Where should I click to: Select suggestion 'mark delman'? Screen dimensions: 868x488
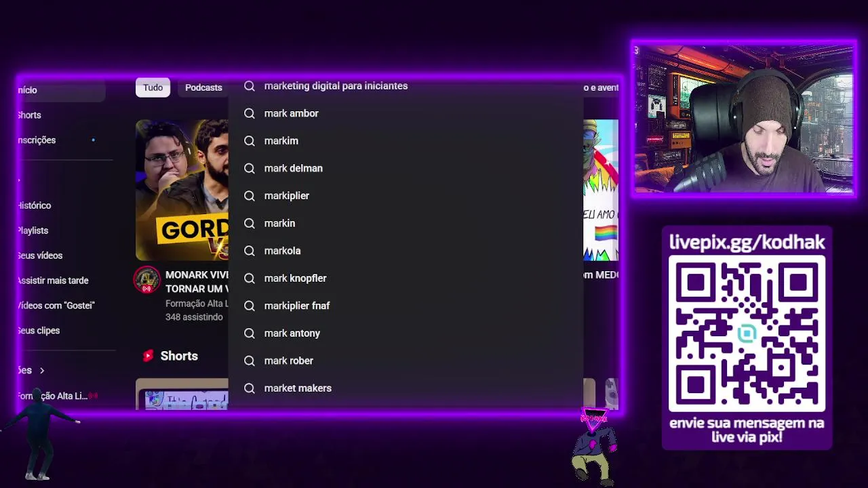coord(406,168)
